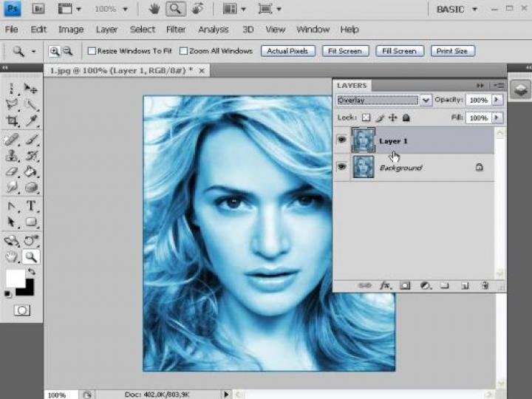
Task: Select the Path Selection tool
Action: [12, 222]
